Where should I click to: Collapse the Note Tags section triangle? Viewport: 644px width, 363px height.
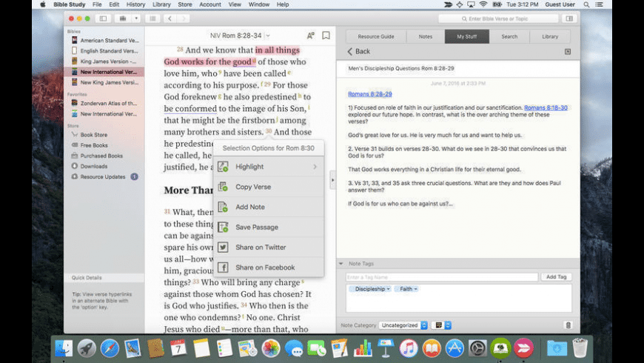(x=341, y=264)
